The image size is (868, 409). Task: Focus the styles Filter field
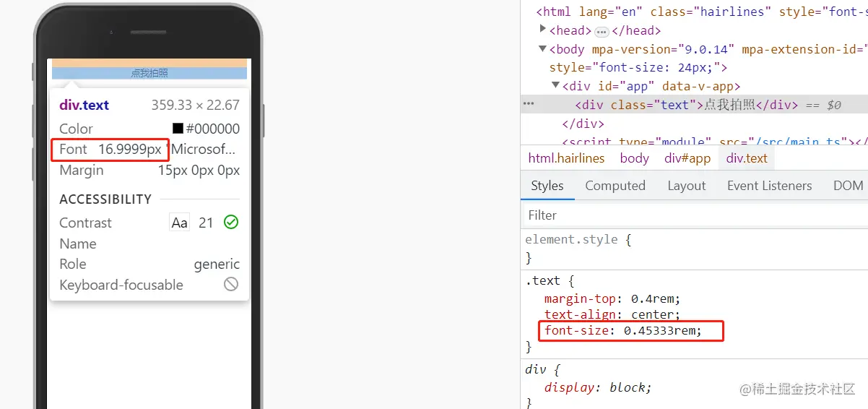pyautogui.click(x=694, y=215)
